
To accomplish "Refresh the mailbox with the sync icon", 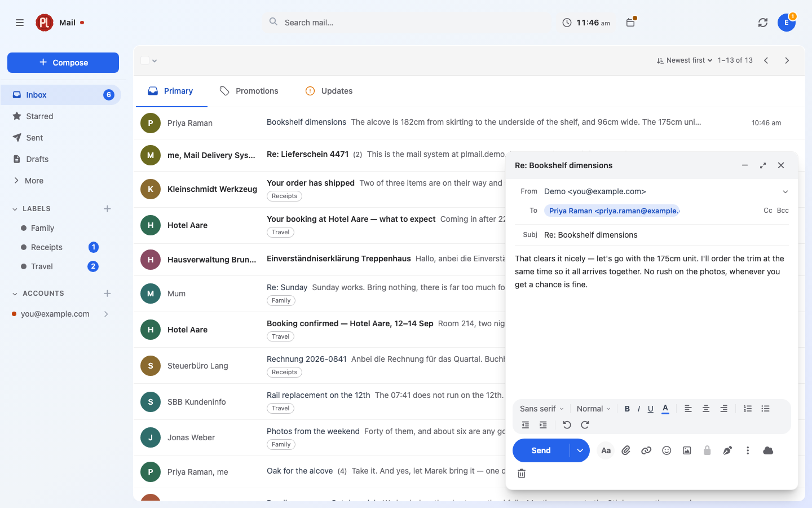I will [x=763, y=23].
